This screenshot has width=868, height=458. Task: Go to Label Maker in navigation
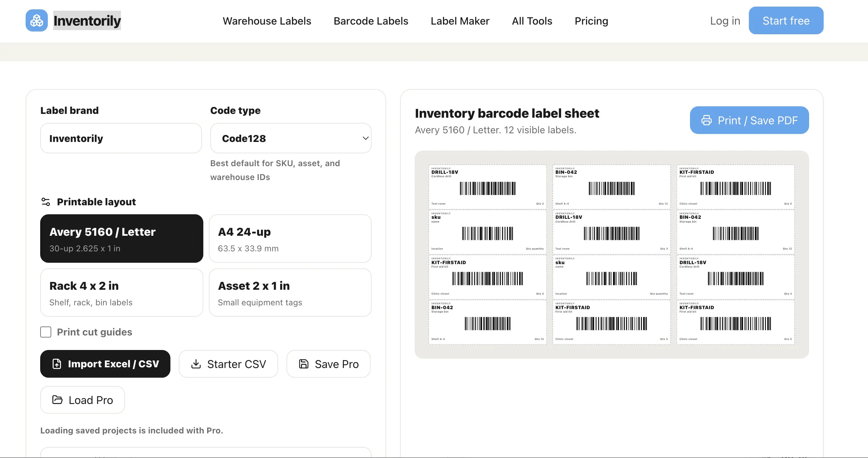(460, 21)
